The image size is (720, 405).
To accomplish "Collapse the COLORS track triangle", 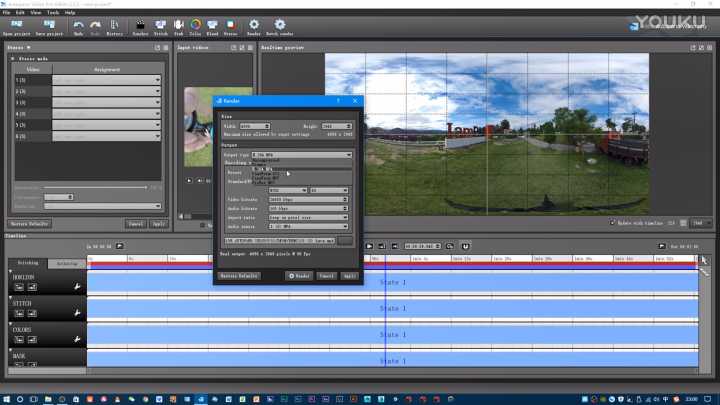I will [x=11, y=324].
